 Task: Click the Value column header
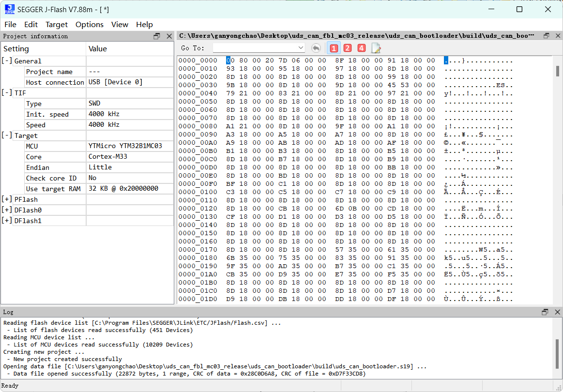[x=130, y=49]
